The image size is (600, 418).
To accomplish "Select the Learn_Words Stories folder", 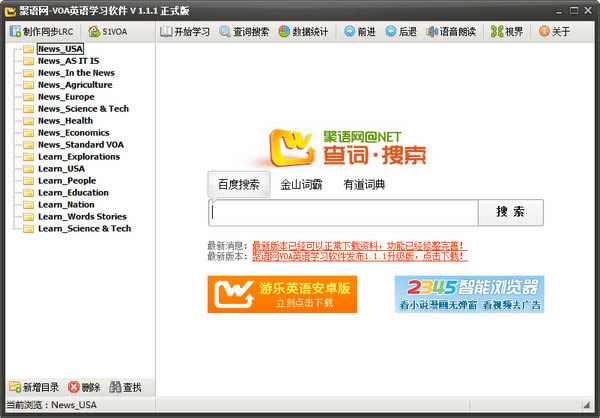I will (x=82, y=216).
